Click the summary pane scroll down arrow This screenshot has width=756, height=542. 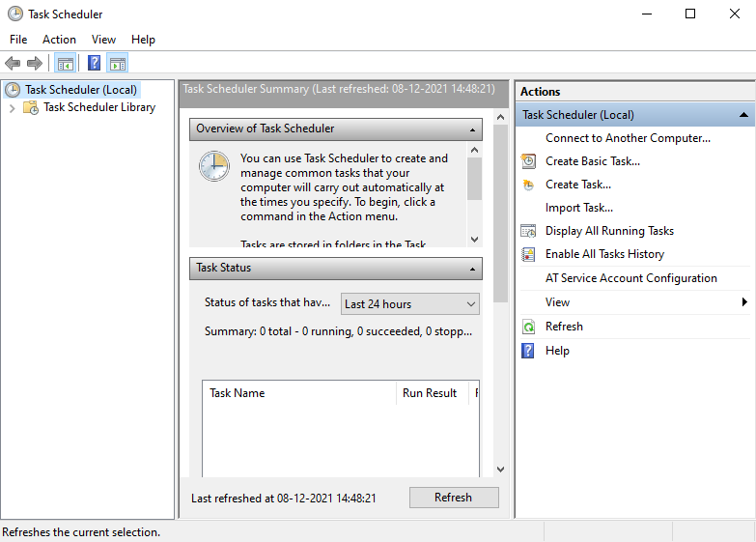[x=500, y=470]
